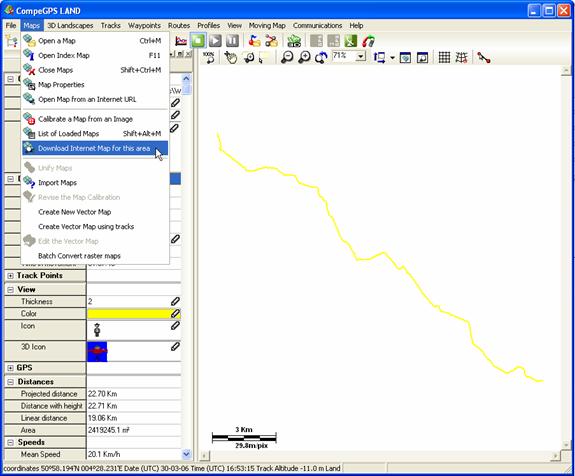Click the waypoints folder toolbar icon
575x476 pixels.
pyautogui.click(x=254, y=41)
